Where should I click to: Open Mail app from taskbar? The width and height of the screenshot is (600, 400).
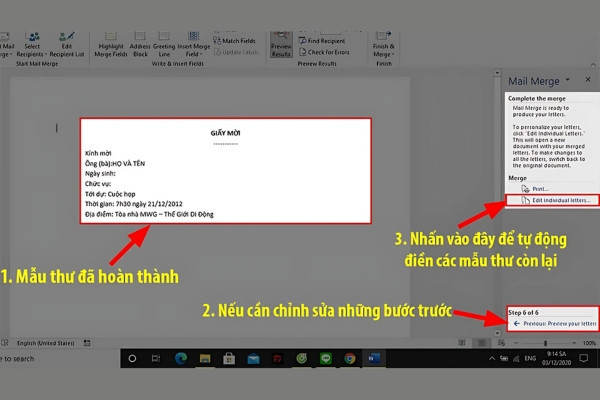pos(253,359)
